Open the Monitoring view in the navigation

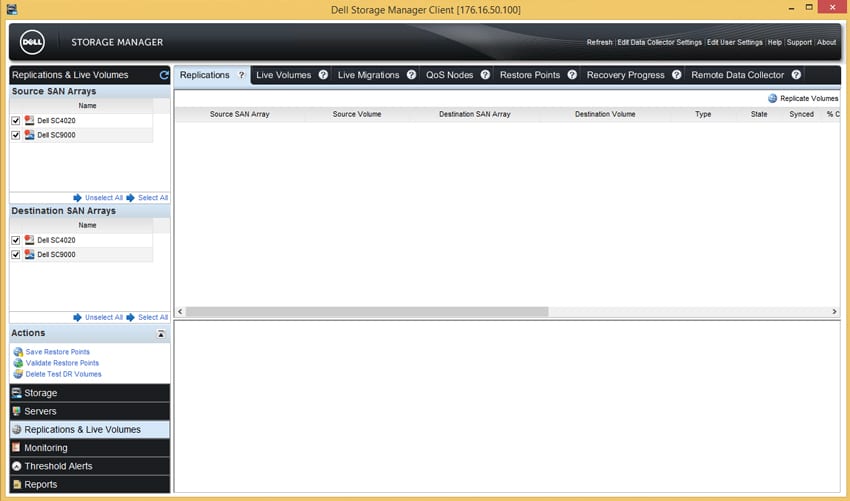pos(89,448)
